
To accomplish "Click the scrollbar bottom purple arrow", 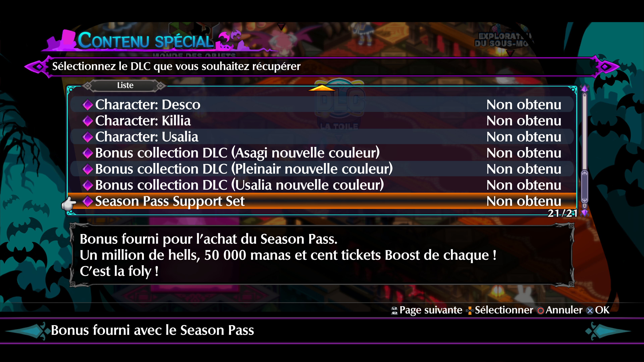I will tap(584, 213).
